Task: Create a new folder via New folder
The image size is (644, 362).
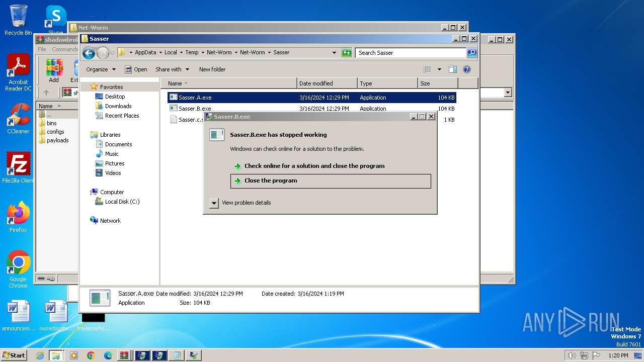Action: (212, 69)
